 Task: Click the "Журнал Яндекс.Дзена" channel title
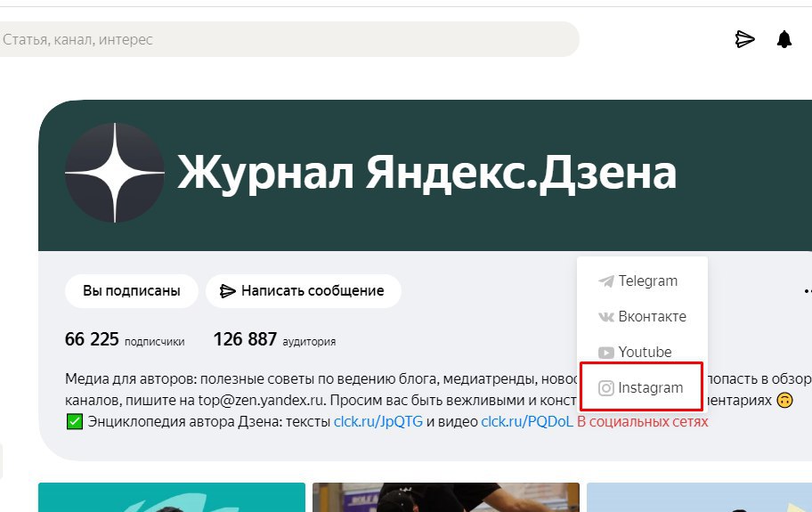point(426,173)
